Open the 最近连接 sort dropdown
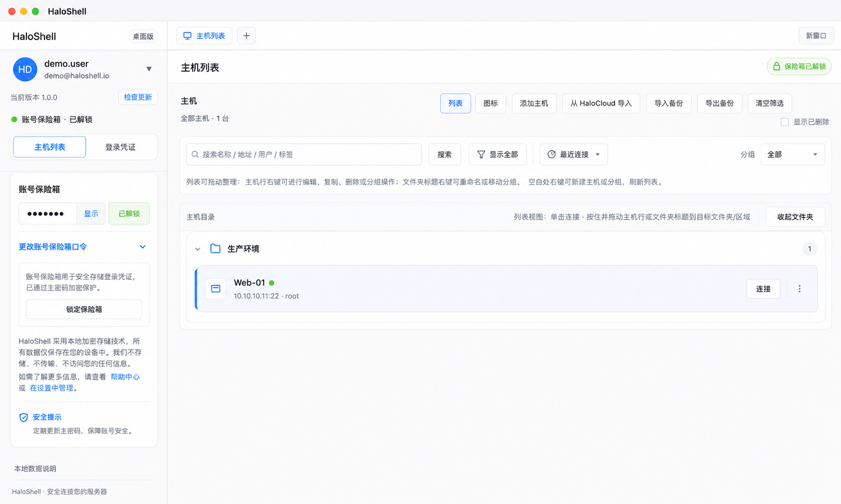The image size is (841, 504). pyautogui.click(x=574, y=154)
